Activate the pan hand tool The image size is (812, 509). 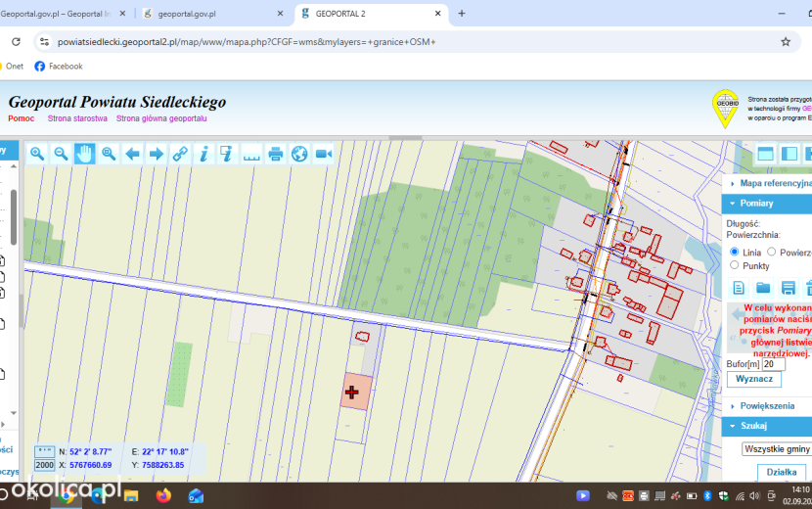[x=84, y=154]
